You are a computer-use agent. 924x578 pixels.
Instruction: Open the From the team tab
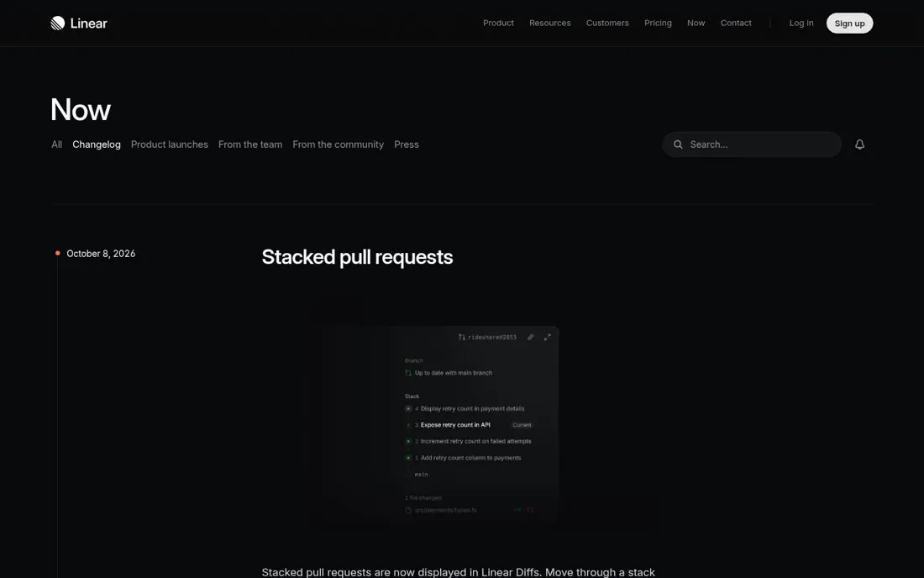tap(250, 144)
